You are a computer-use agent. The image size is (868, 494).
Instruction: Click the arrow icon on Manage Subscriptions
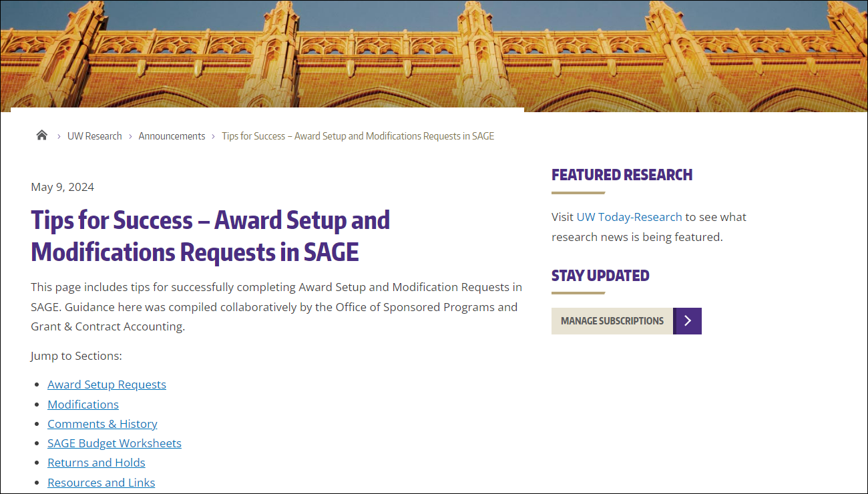click(688, 321)
